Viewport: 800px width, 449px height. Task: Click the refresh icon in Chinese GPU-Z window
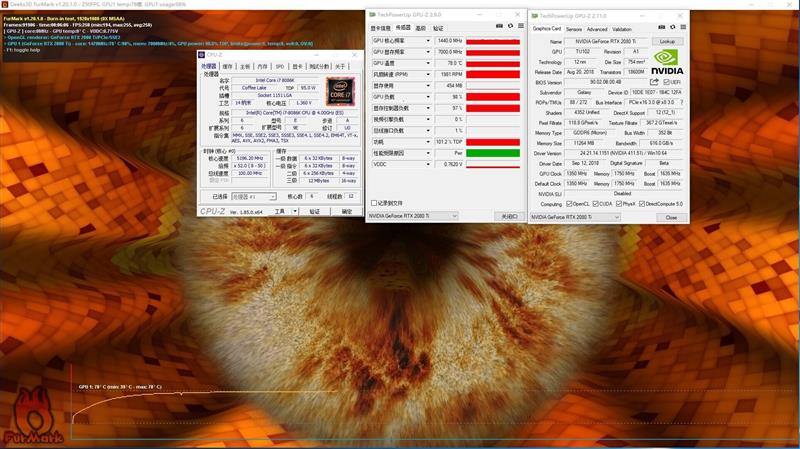pyautogui.click(x=510, y=26)
